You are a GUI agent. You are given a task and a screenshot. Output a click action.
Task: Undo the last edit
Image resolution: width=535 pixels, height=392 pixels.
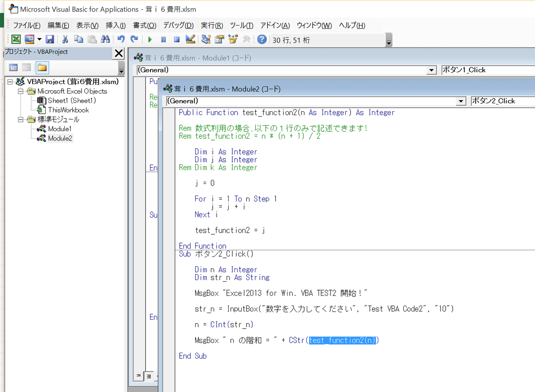pos(121,39)
